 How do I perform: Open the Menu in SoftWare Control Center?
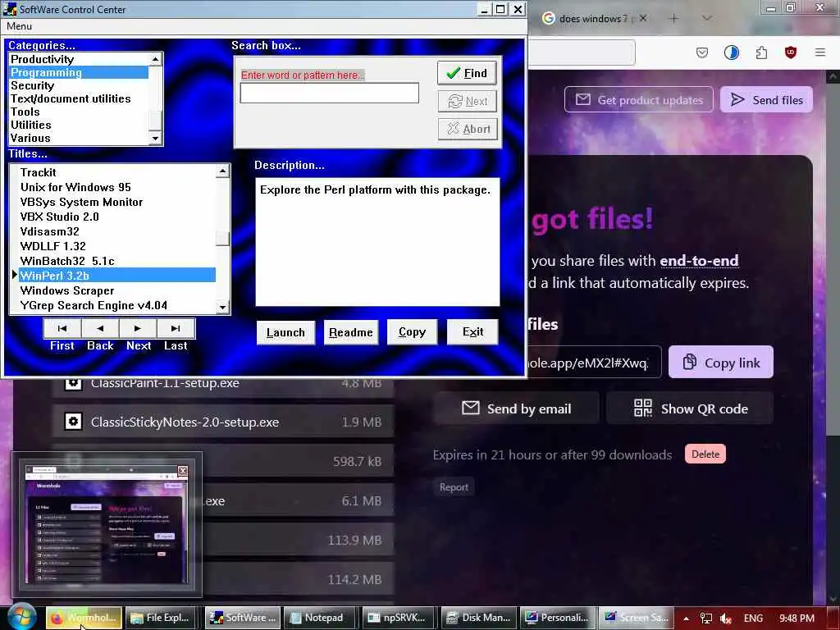coord(20,26)
